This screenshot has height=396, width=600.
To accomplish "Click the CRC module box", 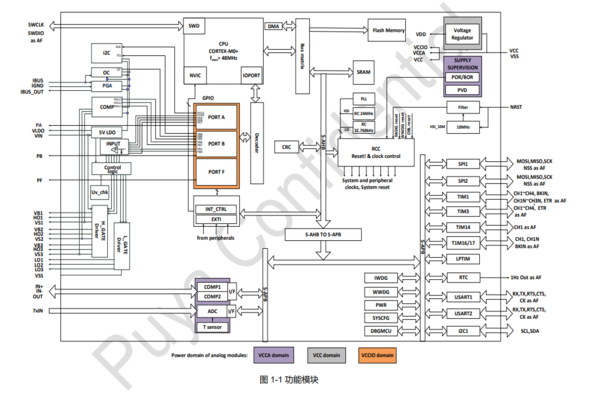I will click(286, 147).
